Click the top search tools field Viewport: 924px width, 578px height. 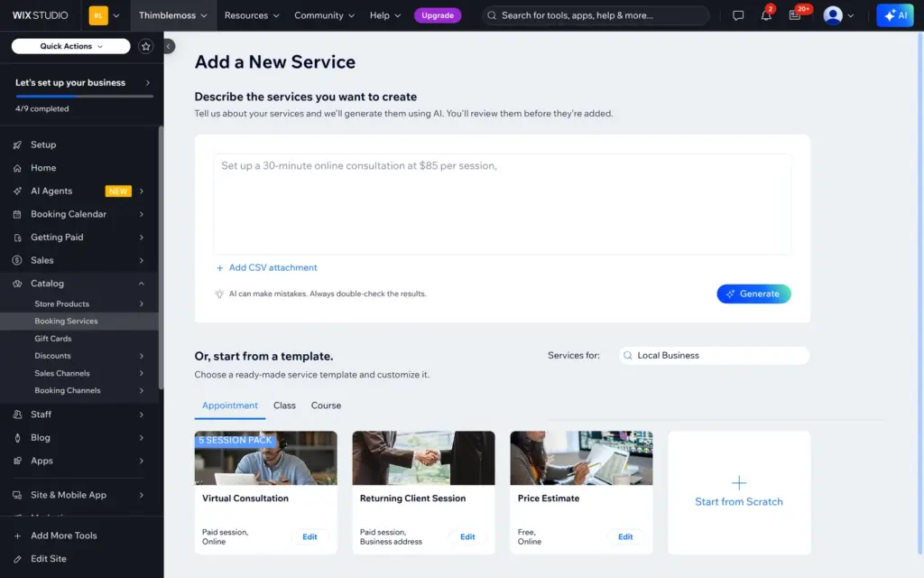click(x=596, y=15)
